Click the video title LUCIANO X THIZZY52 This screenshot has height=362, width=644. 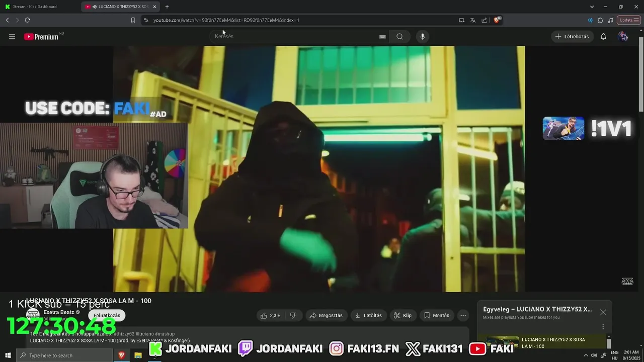point(89,301)
